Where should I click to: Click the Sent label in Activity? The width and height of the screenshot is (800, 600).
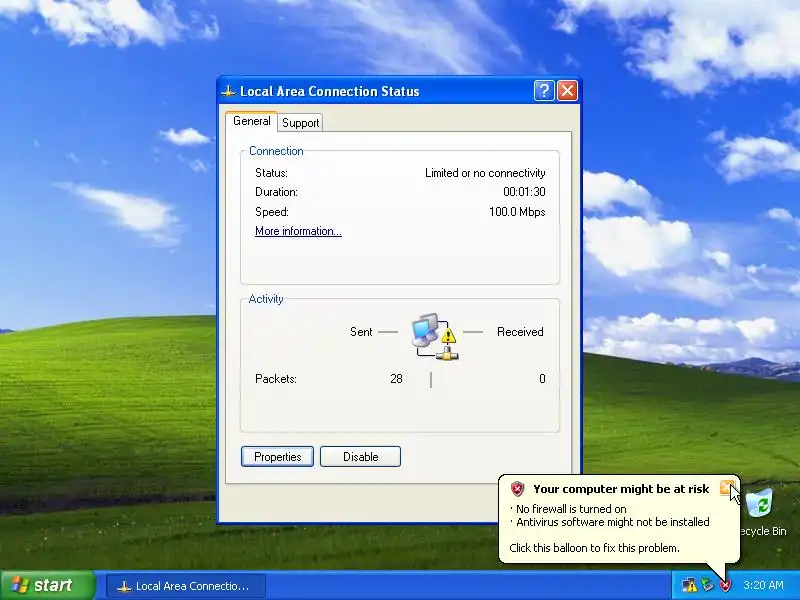click(361, 332)
